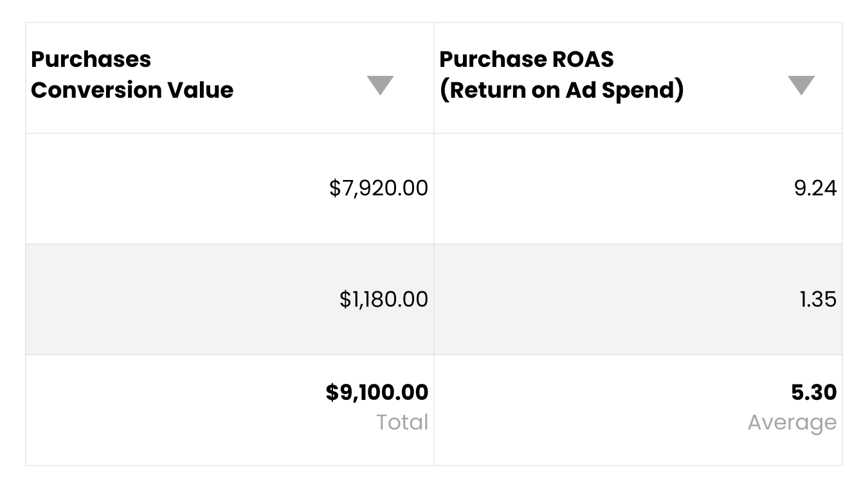Select the shaded second data row
Image resolution: width=868 pixels, height=479 pixels.
(434, 299)
